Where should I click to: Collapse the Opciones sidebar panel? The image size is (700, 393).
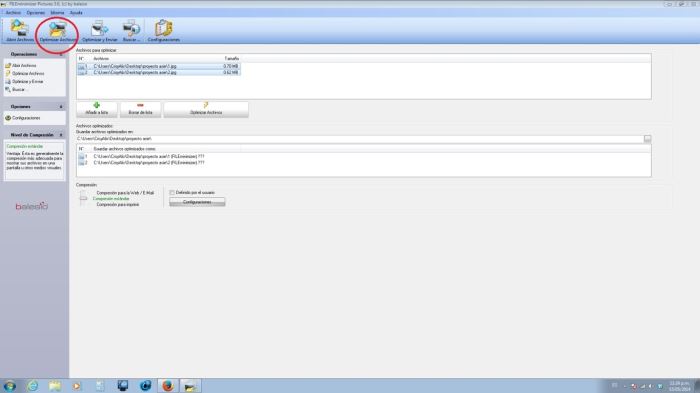[x=61, y=107]
